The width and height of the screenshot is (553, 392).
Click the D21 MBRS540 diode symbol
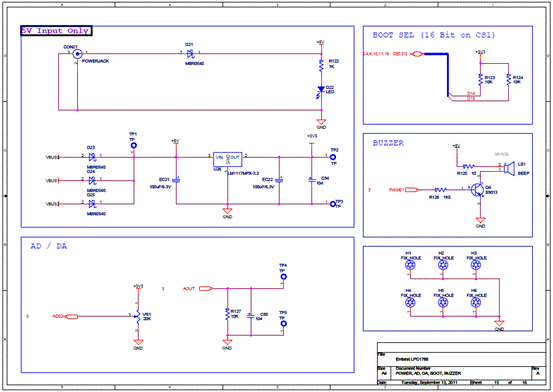coord(190,54)
